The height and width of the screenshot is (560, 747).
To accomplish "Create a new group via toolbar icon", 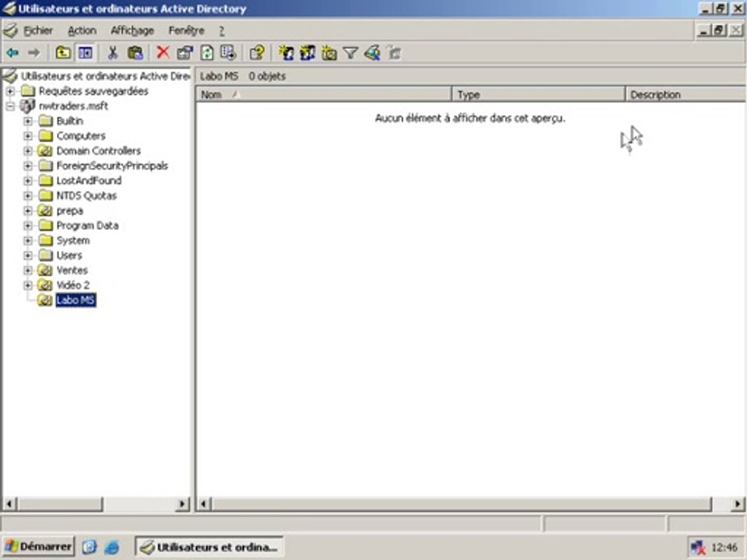I will (x=307, y=53).
